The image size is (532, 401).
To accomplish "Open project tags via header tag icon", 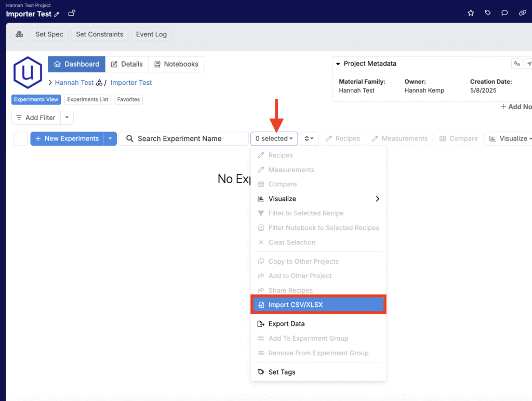I will (x=487, y=13).
